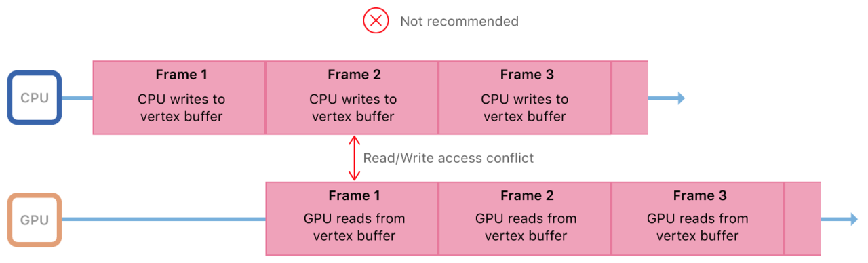The height and width of the screenshot is (263, 868).
Task: Click the Frame 1 title in the GPU row
Action: point(354,195)
